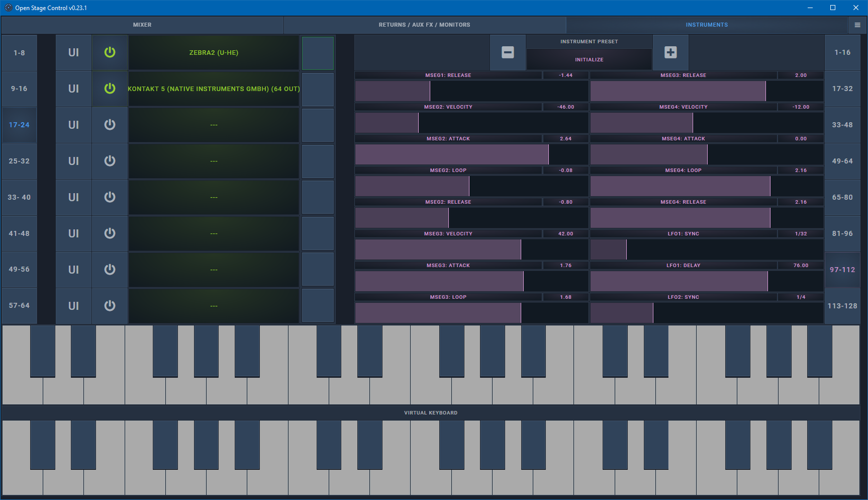Select parameter page 17-32

[842, 89]
